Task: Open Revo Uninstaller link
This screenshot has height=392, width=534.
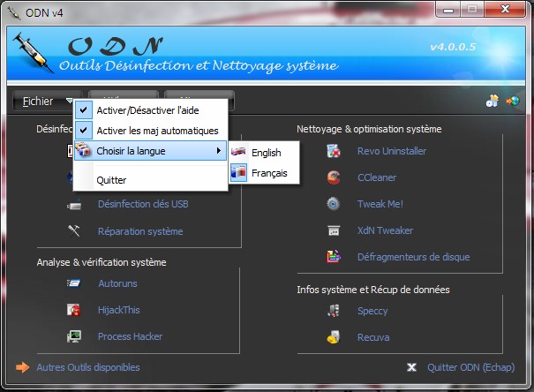Action: click(x=392, y=151)
